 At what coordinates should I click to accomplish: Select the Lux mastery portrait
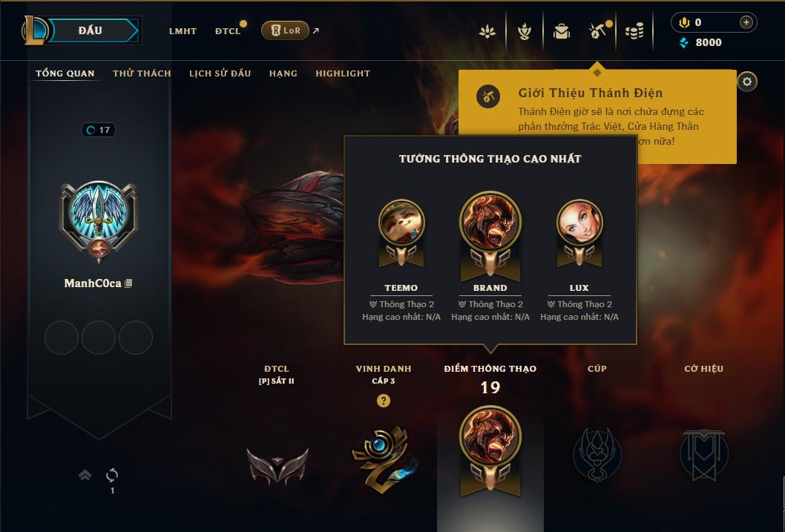[579, 222]
